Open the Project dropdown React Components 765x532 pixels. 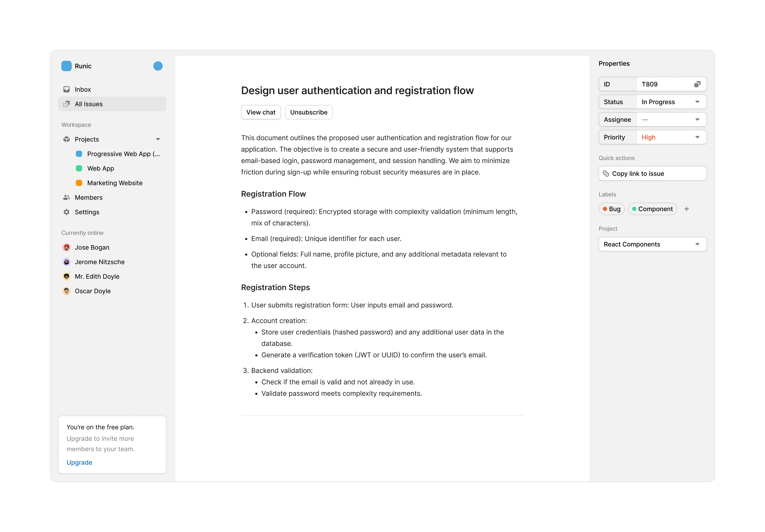[x=652, y=244]
